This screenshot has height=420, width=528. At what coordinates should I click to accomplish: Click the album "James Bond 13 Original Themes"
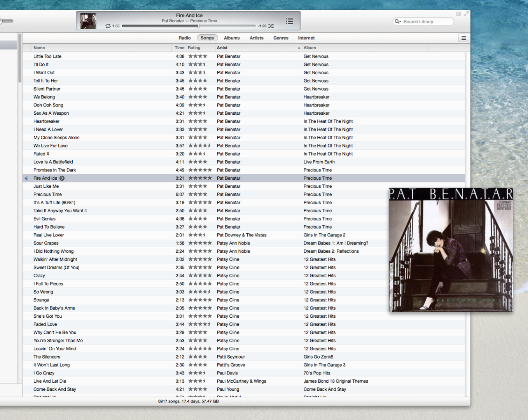click(336, 381)
